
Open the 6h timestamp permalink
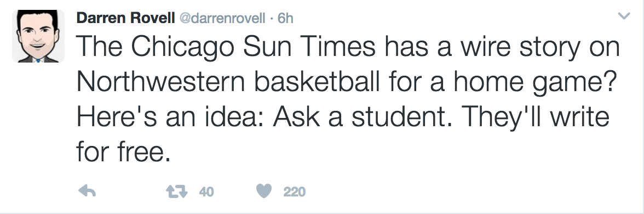(x=285, y=19)
